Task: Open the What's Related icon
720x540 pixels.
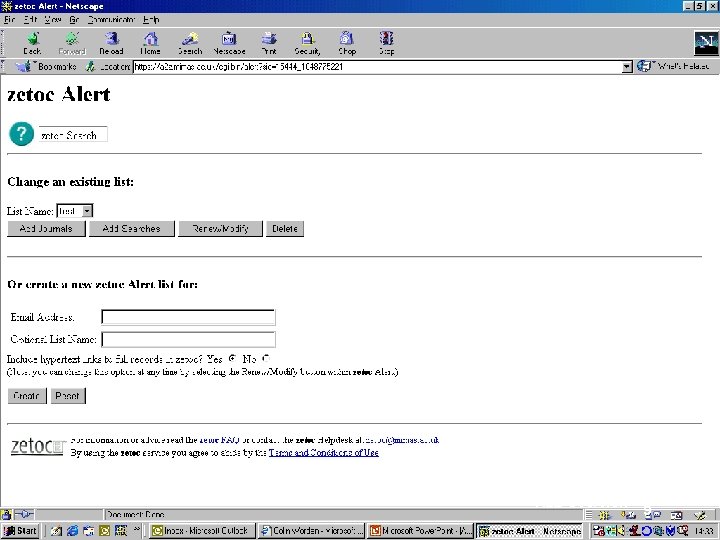Action: click(644, 67)
